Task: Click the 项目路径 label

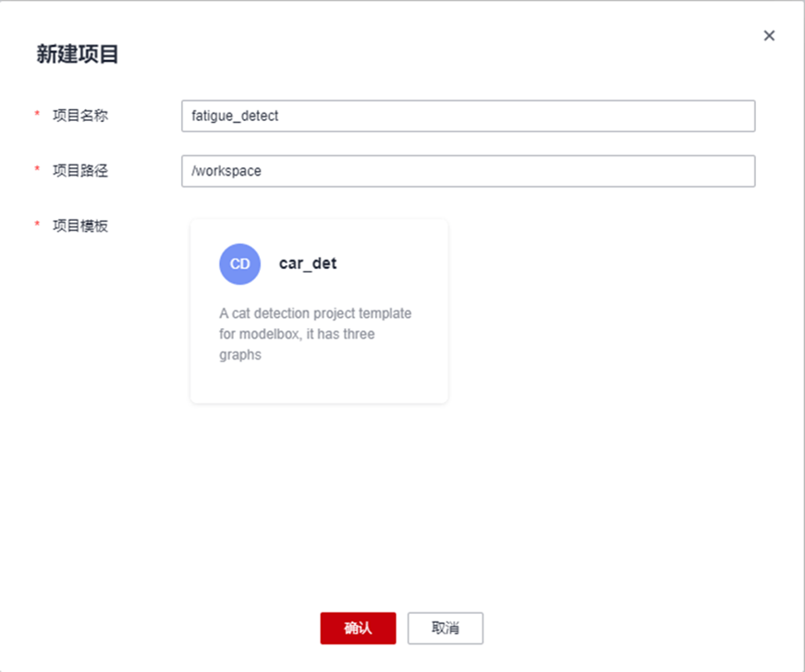Action: pyautogui.click(x=80, y=170)
